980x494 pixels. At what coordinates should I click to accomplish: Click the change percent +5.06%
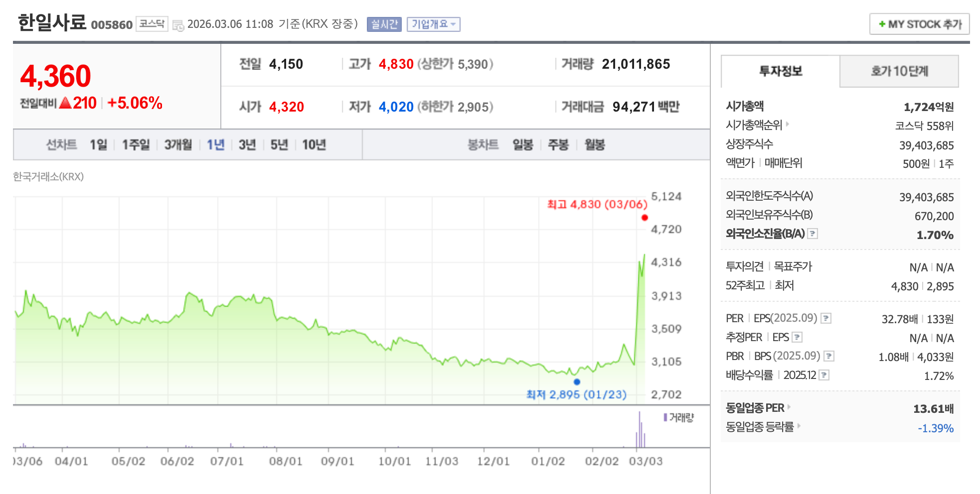[135, 103]
